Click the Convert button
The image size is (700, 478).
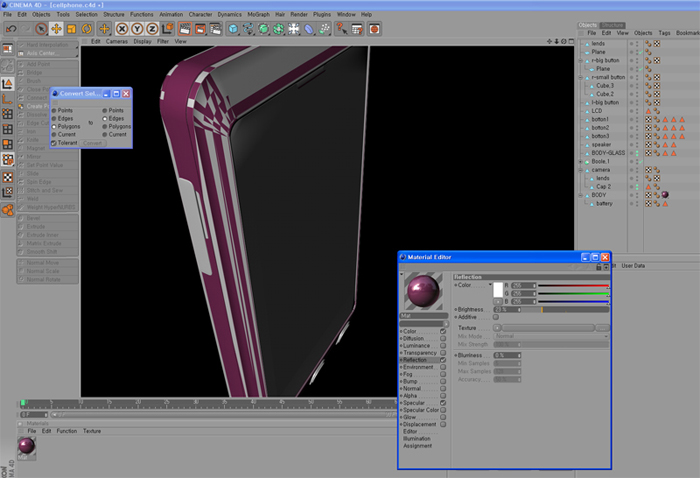coord(93,143)
